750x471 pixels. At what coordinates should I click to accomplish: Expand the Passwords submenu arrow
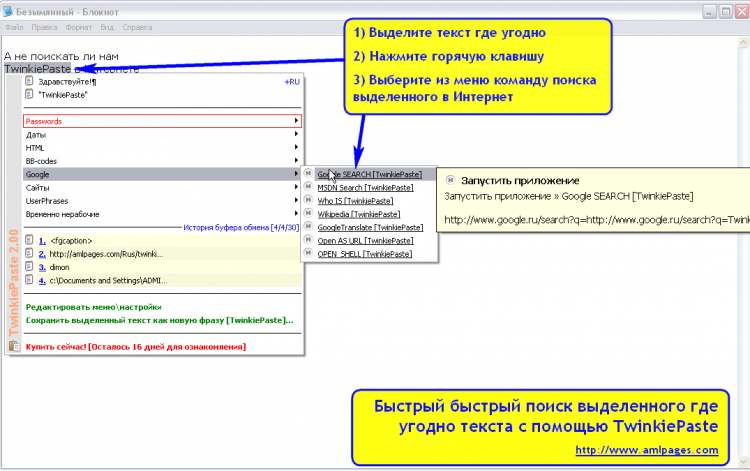(x=296, y=121)
